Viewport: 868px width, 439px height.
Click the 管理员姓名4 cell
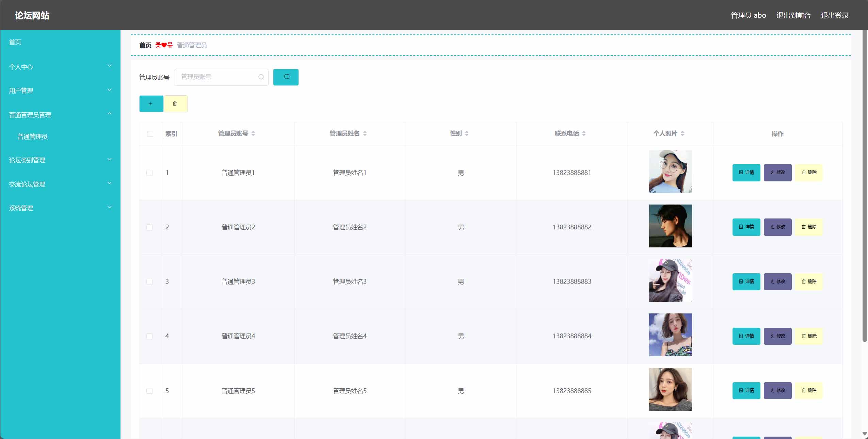coord(350,336)
